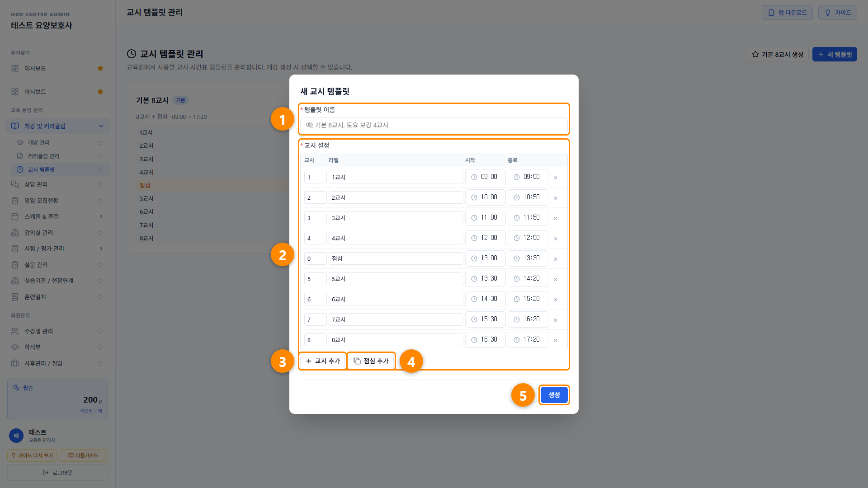Expand the 스케줄 & 출결 submenu
868x488 pixels.
(x=101, y=216)
